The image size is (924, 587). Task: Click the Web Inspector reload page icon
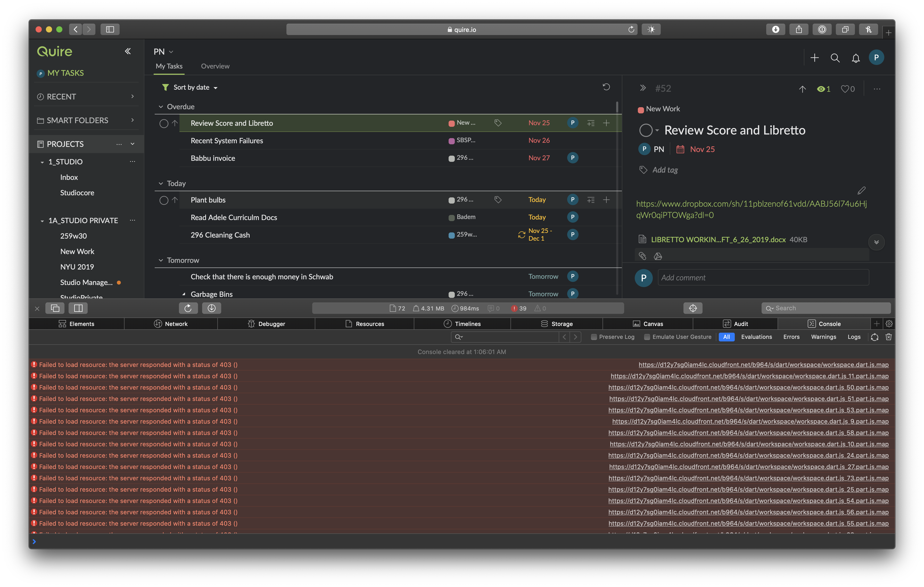click(x=188, y=308)
